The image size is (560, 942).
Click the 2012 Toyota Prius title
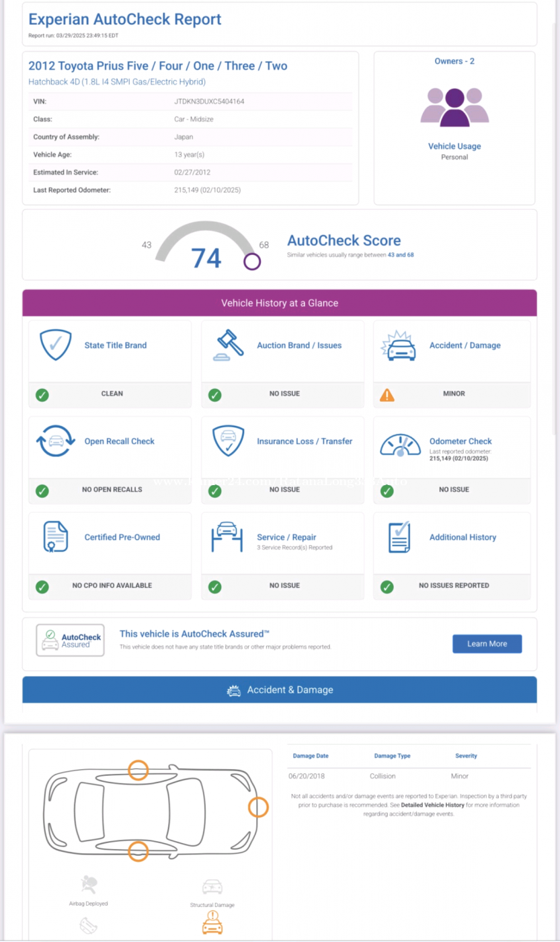(x=158, y=66)
